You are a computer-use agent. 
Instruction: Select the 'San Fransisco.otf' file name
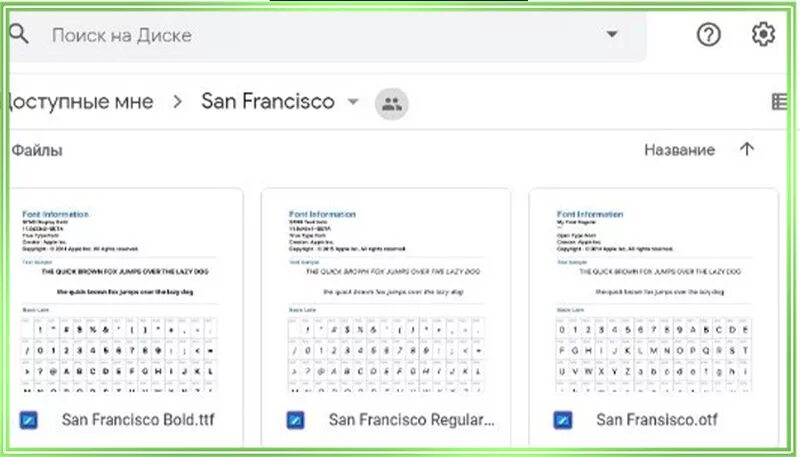click(657, 420)
